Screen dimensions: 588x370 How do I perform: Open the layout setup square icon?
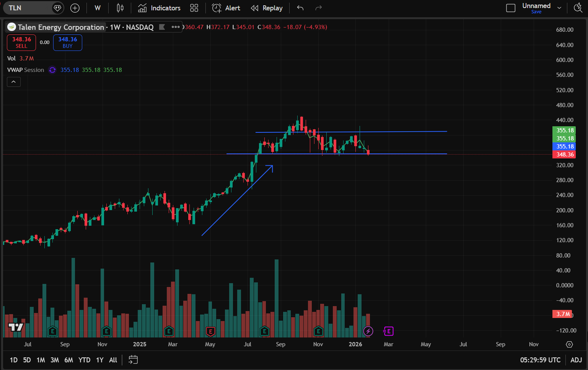(511, 8)
